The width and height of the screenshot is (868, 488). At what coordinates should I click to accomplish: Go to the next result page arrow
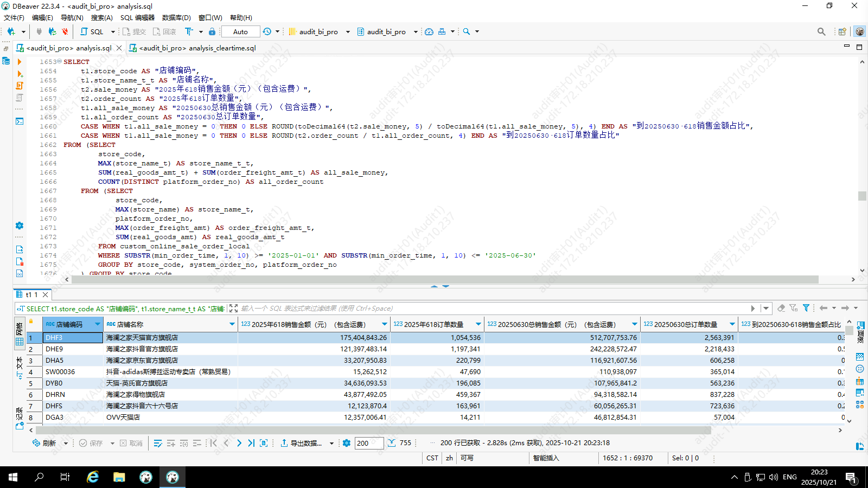239,443
